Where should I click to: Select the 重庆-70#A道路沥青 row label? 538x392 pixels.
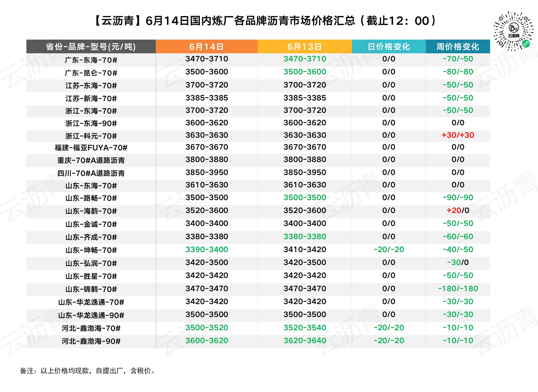(x=91, y=160)
